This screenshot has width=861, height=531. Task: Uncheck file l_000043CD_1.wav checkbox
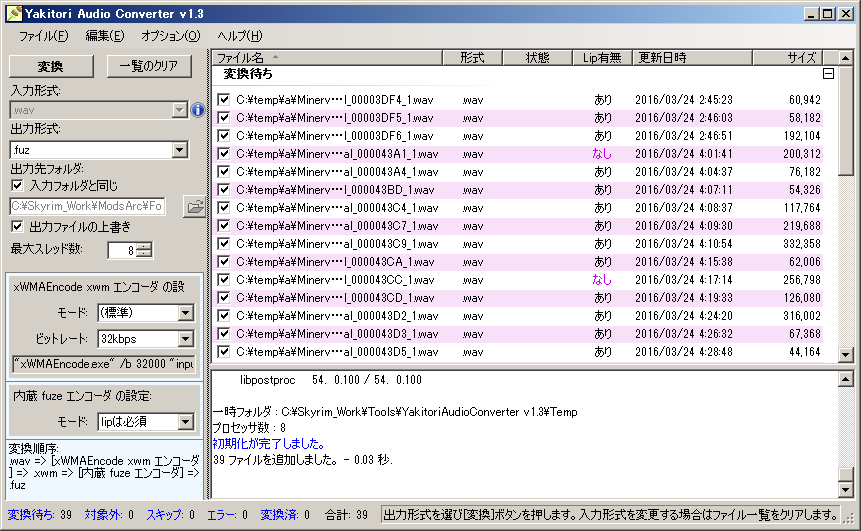click(223, 298)
